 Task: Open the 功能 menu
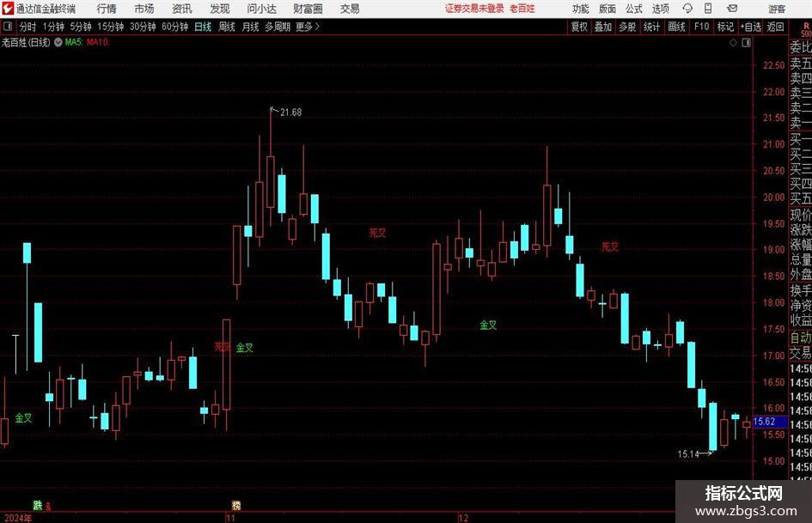pyautogui.click(x=581, y=9)
